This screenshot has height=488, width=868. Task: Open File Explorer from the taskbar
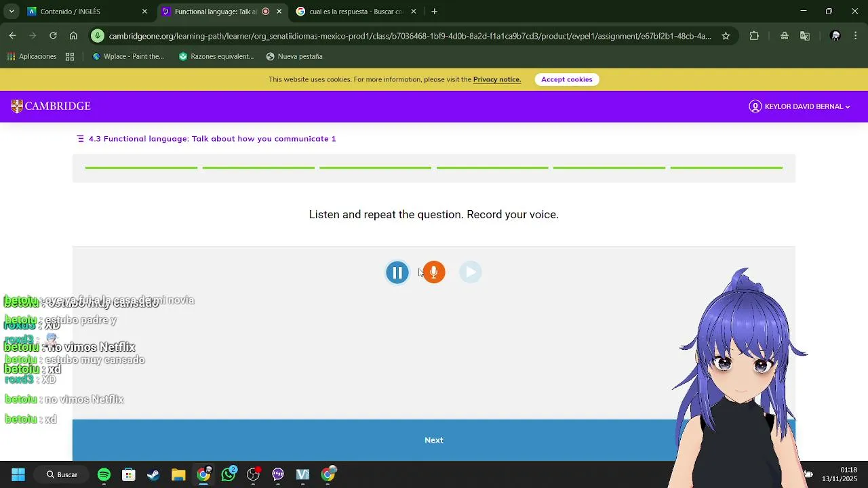(178, 474)
